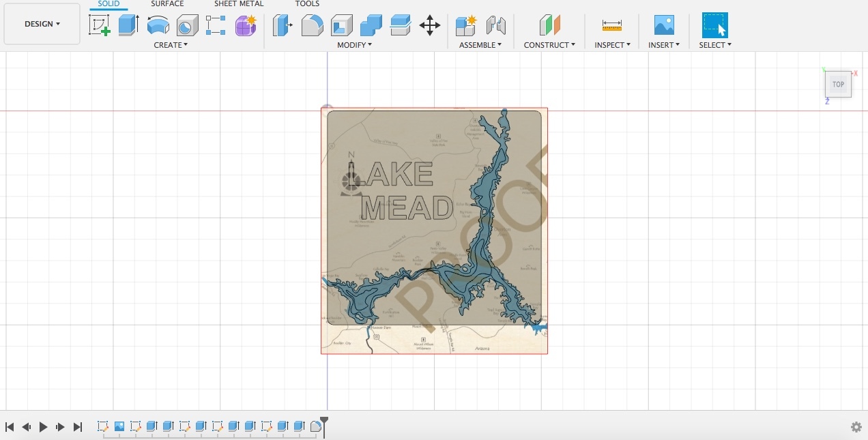Viewport: 868px width, 440px height.
Task: Select the last Extrude feature in timeline
Action: pyautogui.click(x=299, y=426)
